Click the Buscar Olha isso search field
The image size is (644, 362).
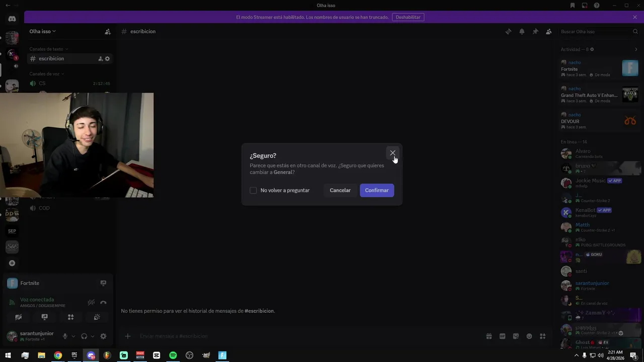[599, 31]
